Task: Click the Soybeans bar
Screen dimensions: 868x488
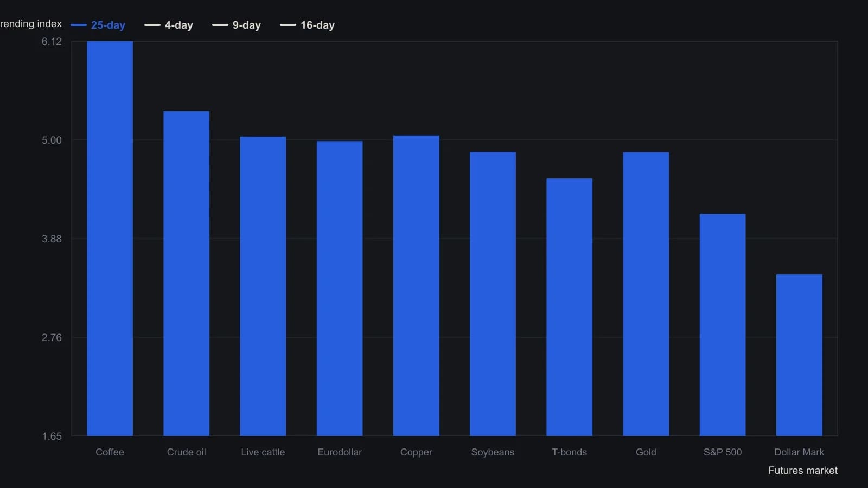Action: (493, 294)
